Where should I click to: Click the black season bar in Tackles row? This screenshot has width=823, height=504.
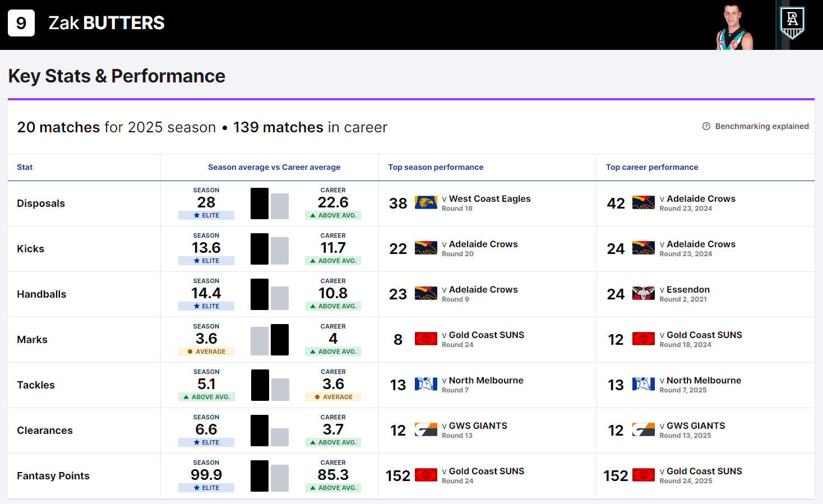tap(260, 385)
